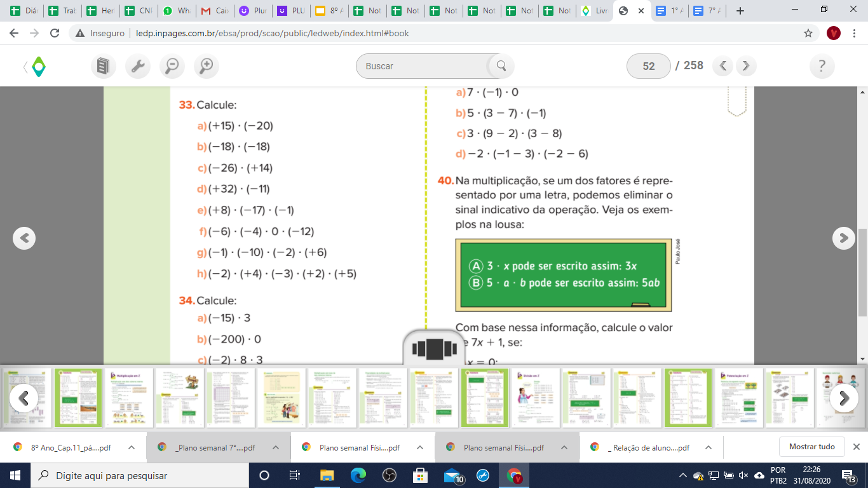868x488 pixels.
Task: Go to next page with toolbar right arrow
Action: (746, 65)
